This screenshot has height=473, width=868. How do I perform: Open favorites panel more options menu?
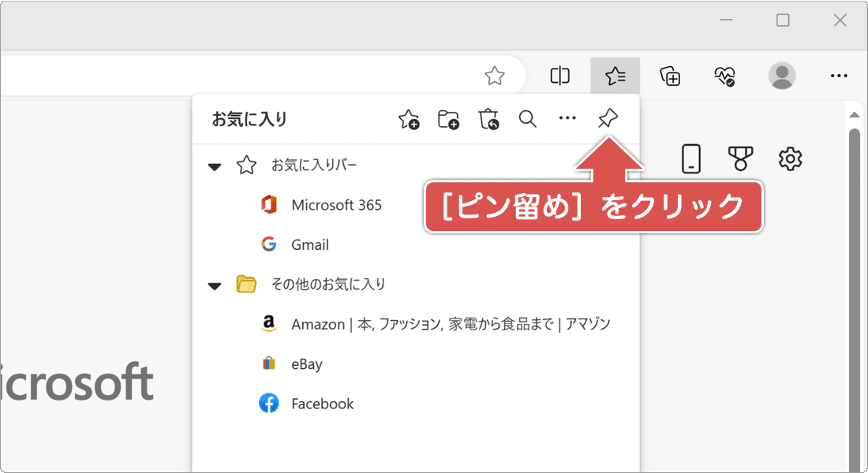pyautogui.click(x=567, y=119)
